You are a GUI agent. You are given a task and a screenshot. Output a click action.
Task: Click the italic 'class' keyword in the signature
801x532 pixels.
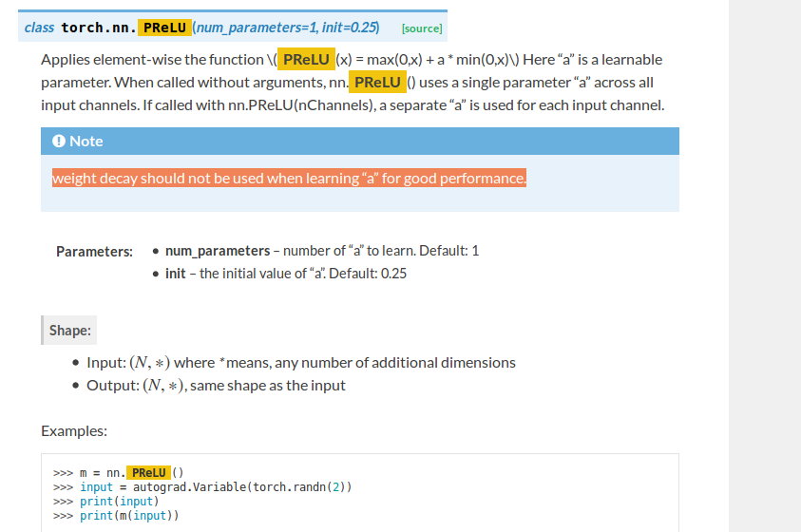coord(39,28)
